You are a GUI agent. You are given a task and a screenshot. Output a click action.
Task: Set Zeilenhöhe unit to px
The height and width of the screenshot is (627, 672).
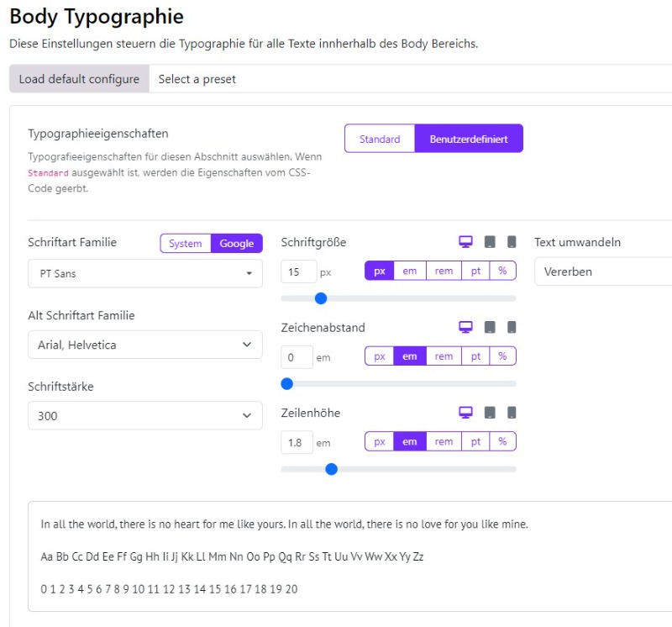[x=380, y=441]
